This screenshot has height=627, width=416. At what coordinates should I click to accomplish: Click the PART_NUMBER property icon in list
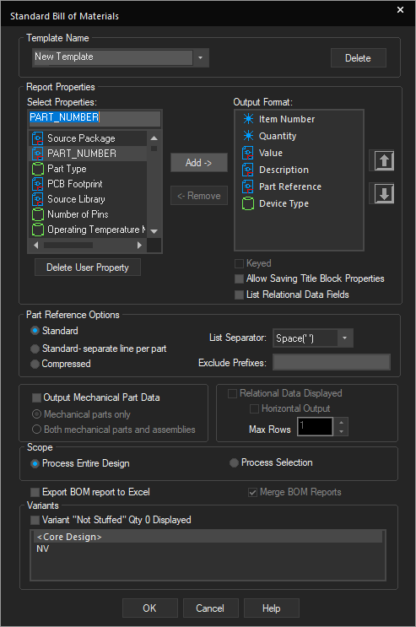[x=38, y=154]
